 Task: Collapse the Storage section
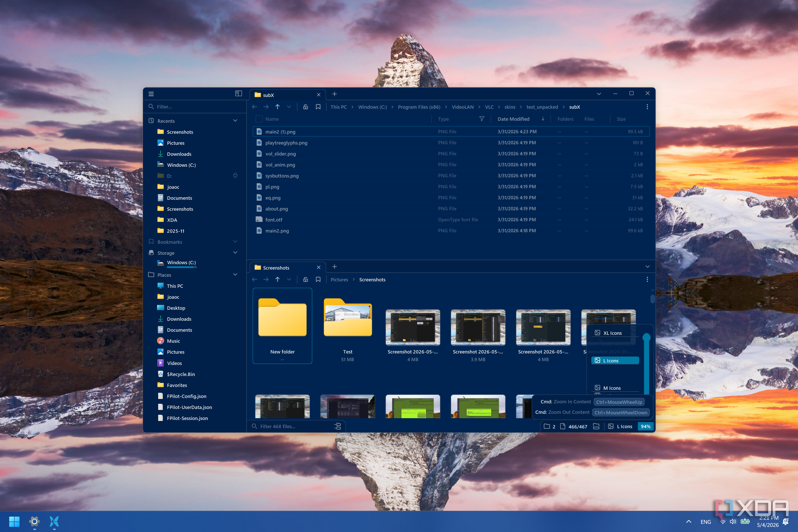click(x=235, y=253)
